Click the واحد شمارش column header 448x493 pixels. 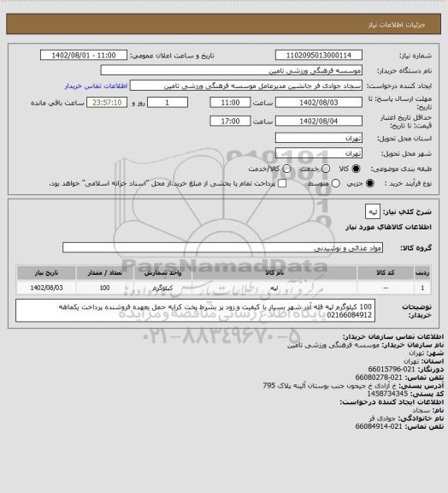(162, 272)
